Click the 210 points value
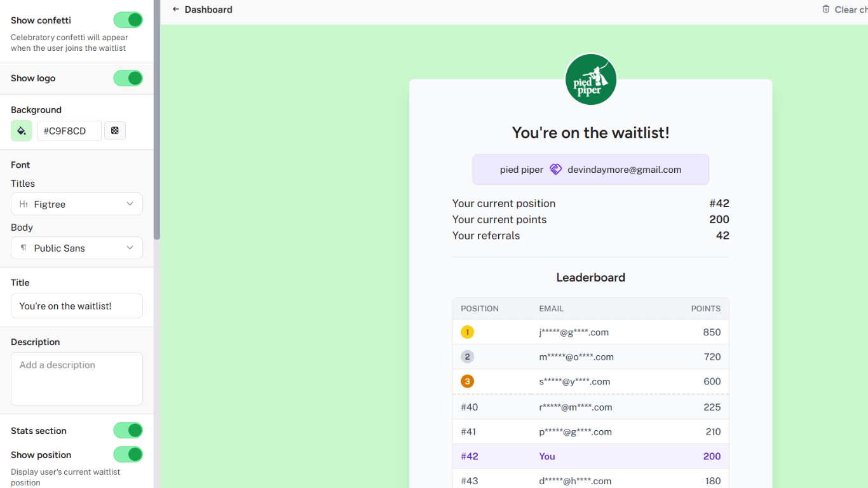Image resolution: width=868 pixels, height=488 pixels. tap(713, 432)
